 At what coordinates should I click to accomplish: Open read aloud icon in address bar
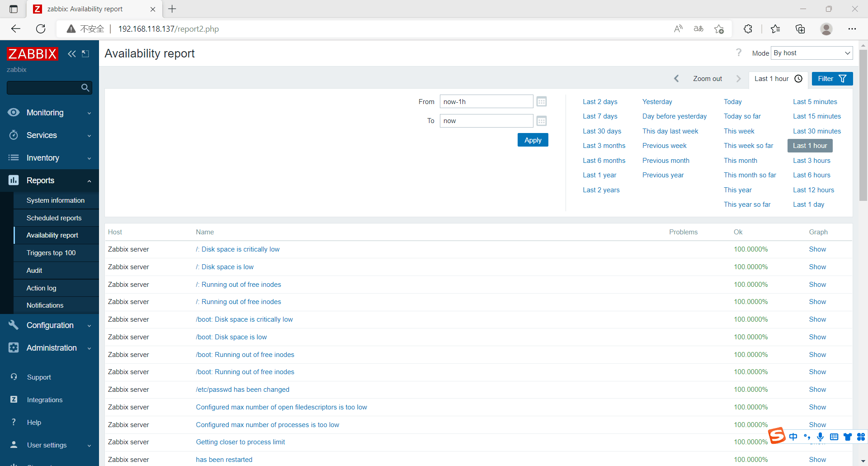pyautogui.click(x=678, y=29)
